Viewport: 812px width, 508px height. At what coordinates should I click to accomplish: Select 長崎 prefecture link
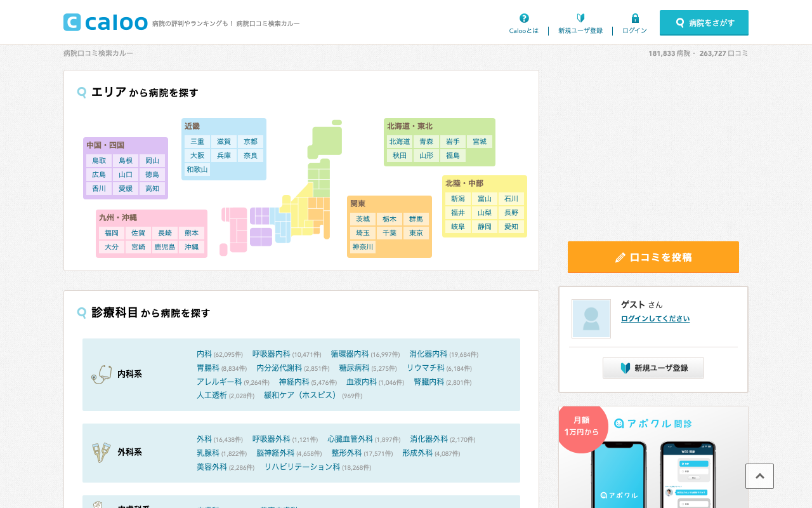[165, 233]
